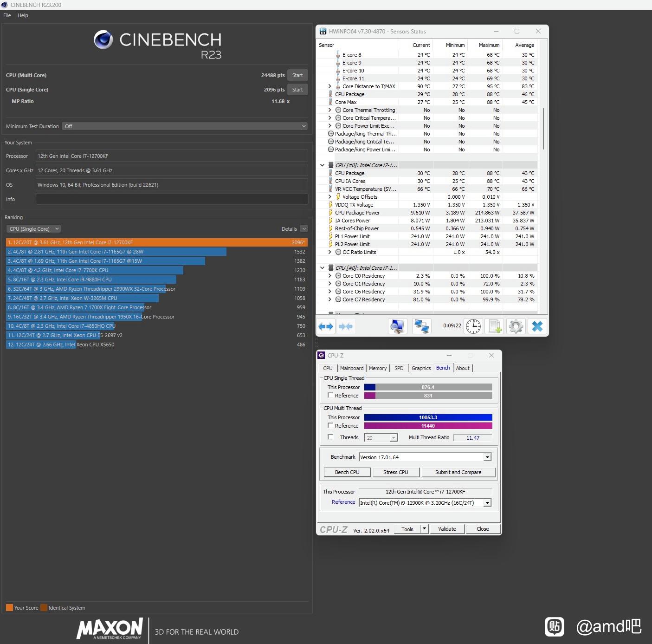Click Multi Thread Reference 11440 bar
The image size is (652, 644).
pyautogui.click(x=428, y=426)
